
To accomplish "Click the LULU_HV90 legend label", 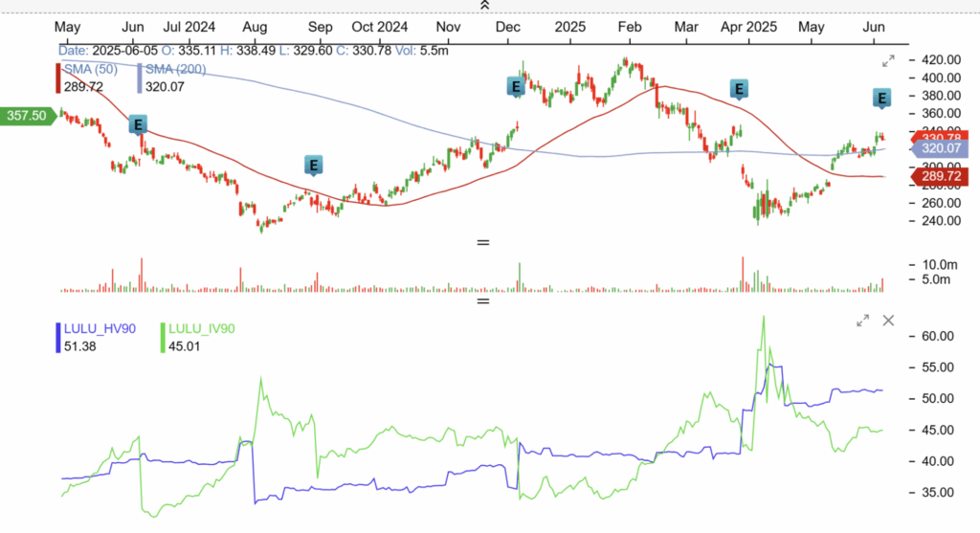I will click(x=100, y=328).
